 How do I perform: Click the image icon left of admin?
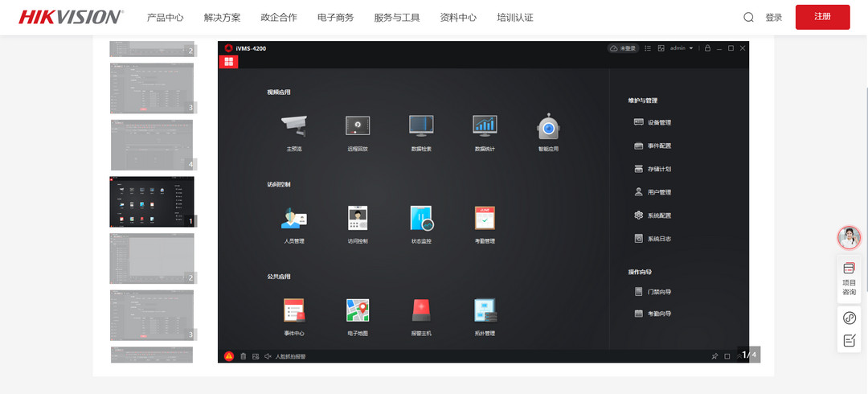pos(661,48)
